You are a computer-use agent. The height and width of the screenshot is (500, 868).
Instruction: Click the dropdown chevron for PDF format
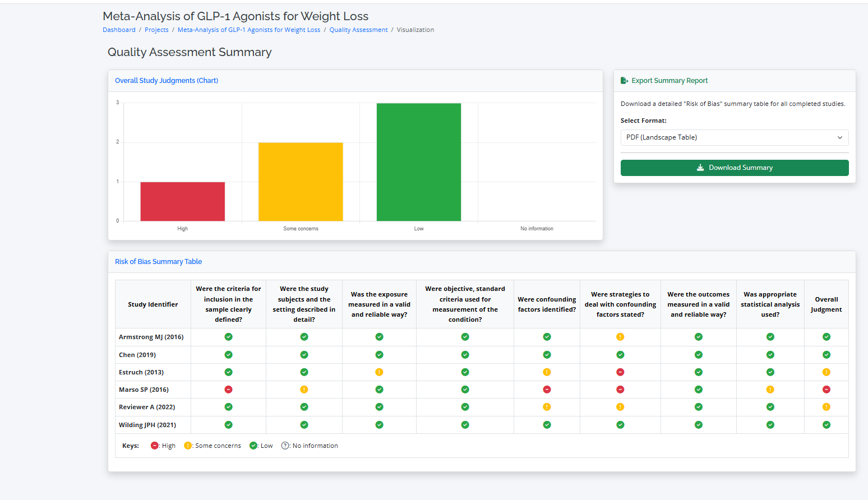click(839, 138)
